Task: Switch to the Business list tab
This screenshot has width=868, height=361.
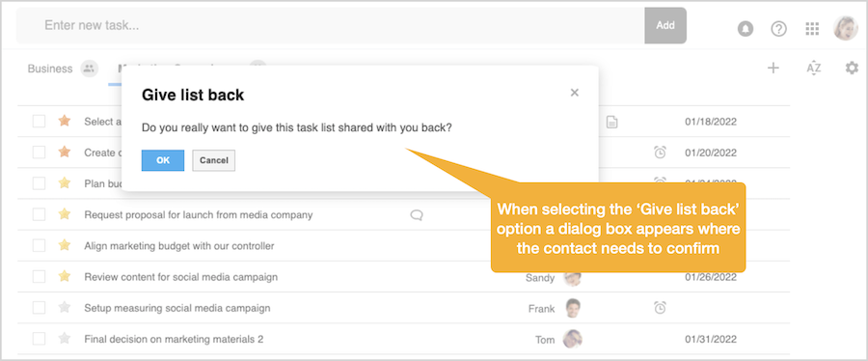Action: click(x=50, y=69)
